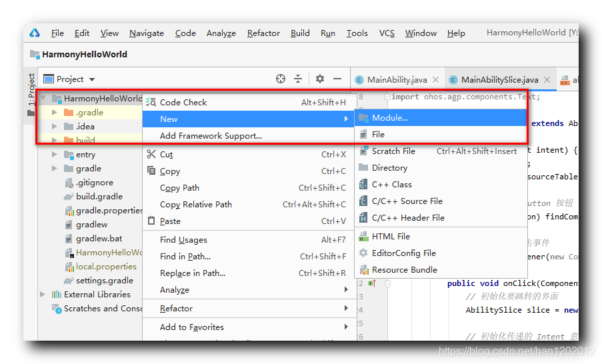Click the build.gradle file icon

(69, 197)
